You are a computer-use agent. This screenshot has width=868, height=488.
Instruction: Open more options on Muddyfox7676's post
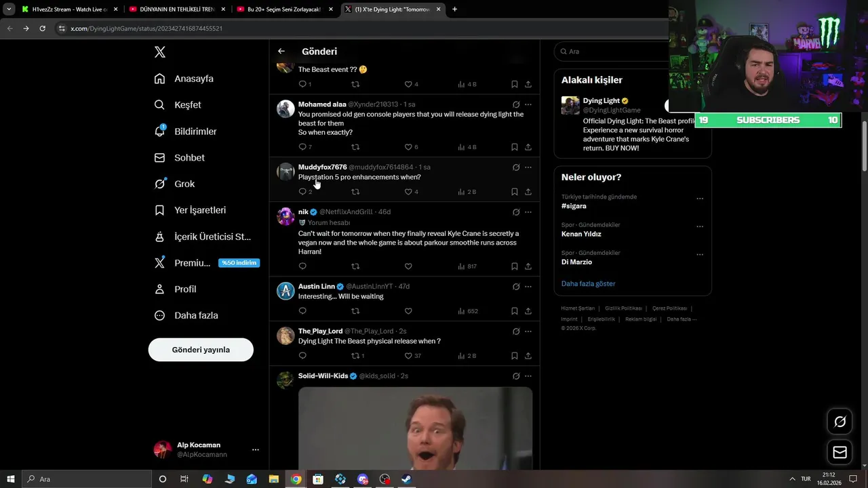pos(528,167)
